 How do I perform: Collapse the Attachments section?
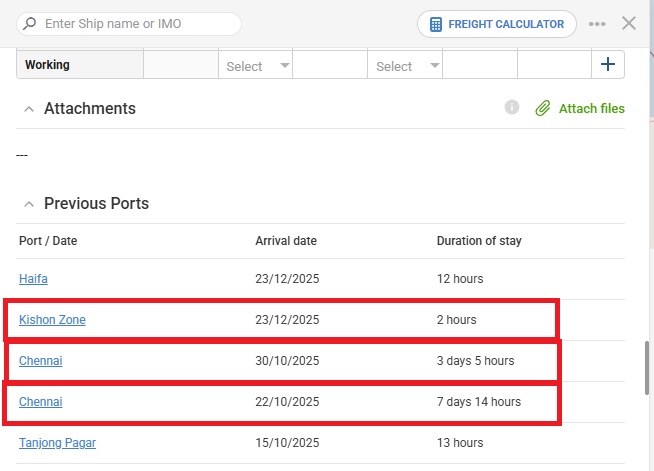tap(28, 109)
